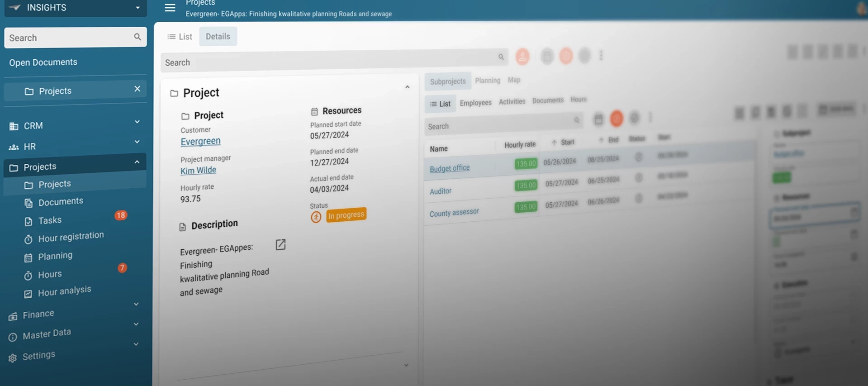Open the external-link icon beside Description
The height and width of the screenshot is (386, 868).
tap(280, 244)
